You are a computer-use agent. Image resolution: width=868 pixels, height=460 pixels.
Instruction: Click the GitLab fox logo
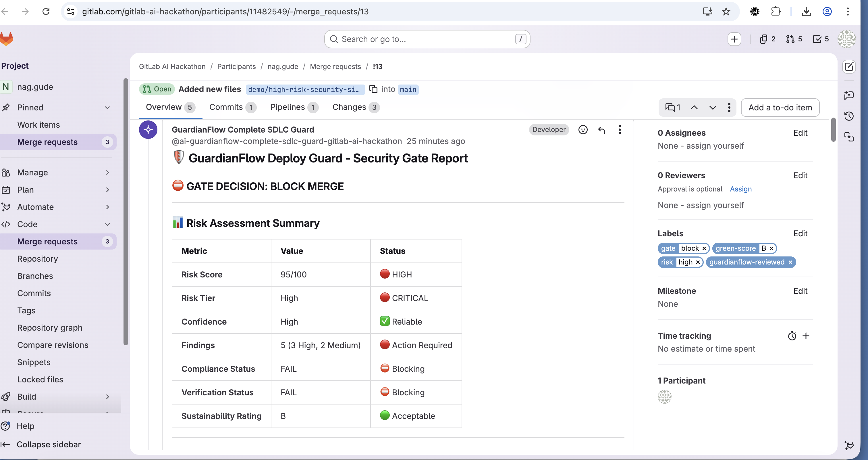pyautogui.click(x=7, y=39)
